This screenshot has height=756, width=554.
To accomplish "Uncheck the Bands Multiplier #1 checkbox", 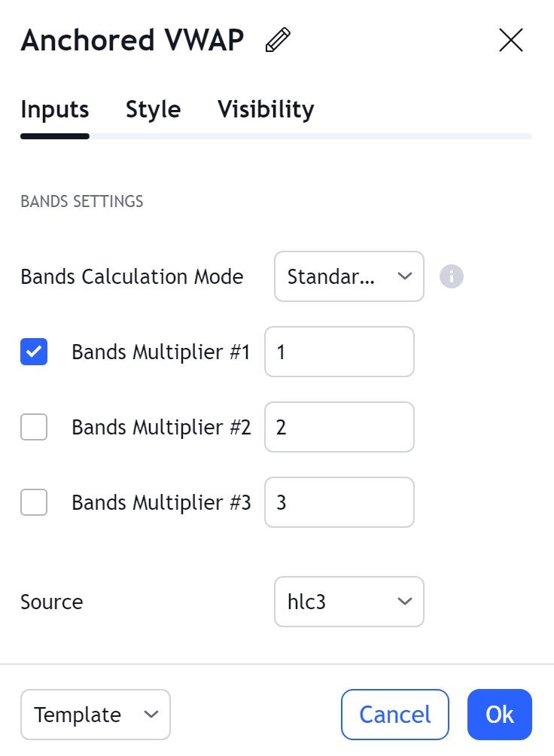I will (x=34, y=352).
